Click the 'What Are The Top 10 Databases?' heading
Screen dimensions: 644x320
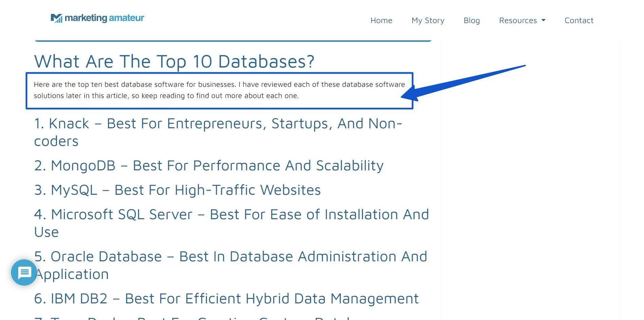[x=174, y=61]
